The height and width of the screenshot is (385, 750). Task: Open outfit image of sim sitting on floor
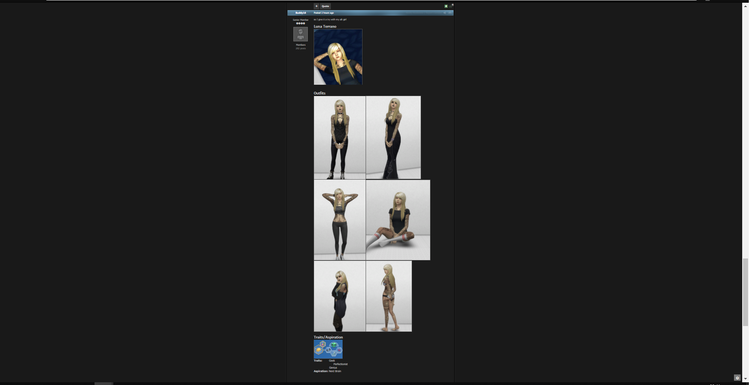[x=398, y=220]
